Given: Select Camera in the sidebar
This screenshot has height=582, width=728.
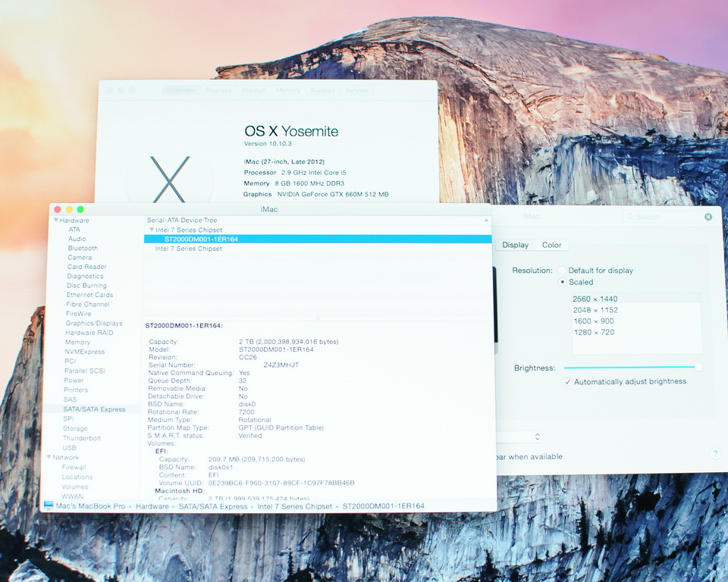Looking at the screenshot, I should point(80,257).
